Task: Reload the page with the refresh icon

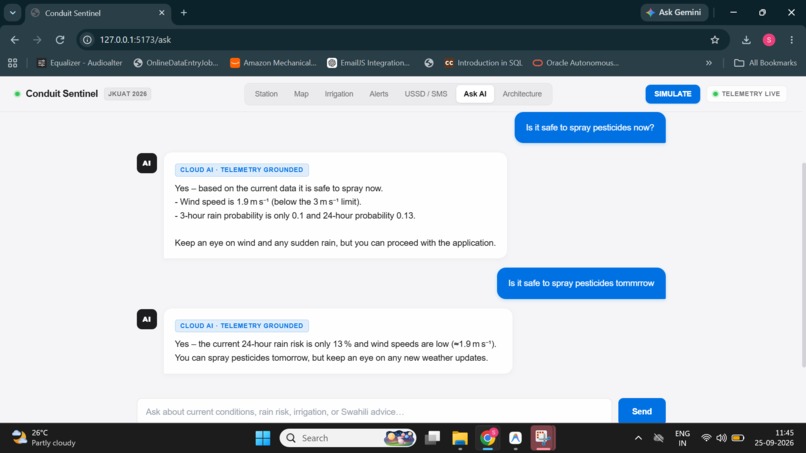Action: click(60, 40)
